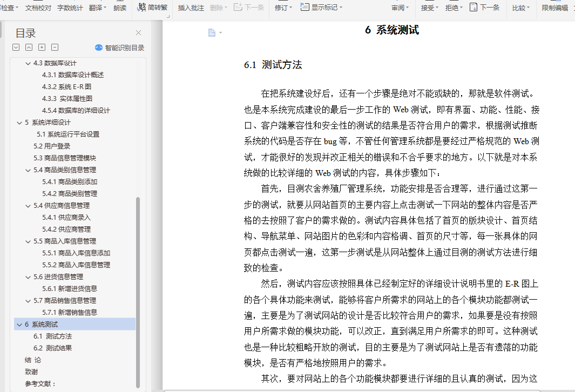
Task: Collapse 5.4 供应商信息管理 node
Action: coord(28,206)
